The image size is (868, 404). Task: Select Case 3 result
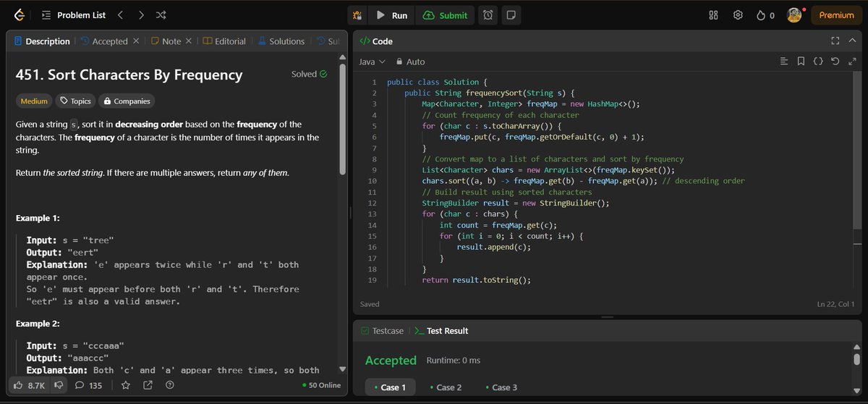pyautogui.click(x=501, y=387)
